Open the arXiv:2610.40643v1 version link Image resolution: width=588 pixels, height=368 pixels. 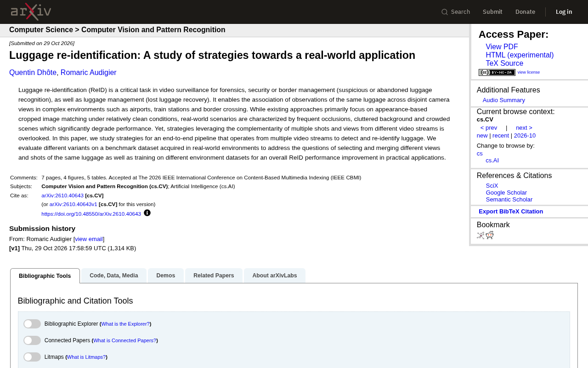click(73, 204)
